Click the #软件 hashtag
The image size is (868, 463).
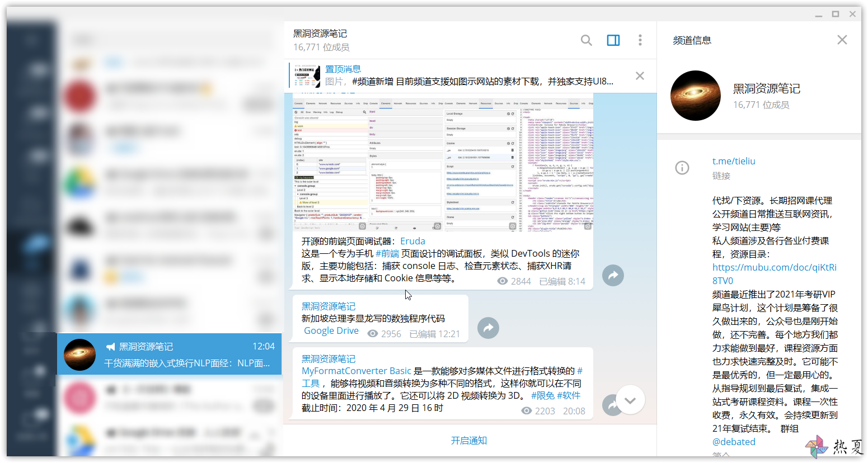[569, 395]
